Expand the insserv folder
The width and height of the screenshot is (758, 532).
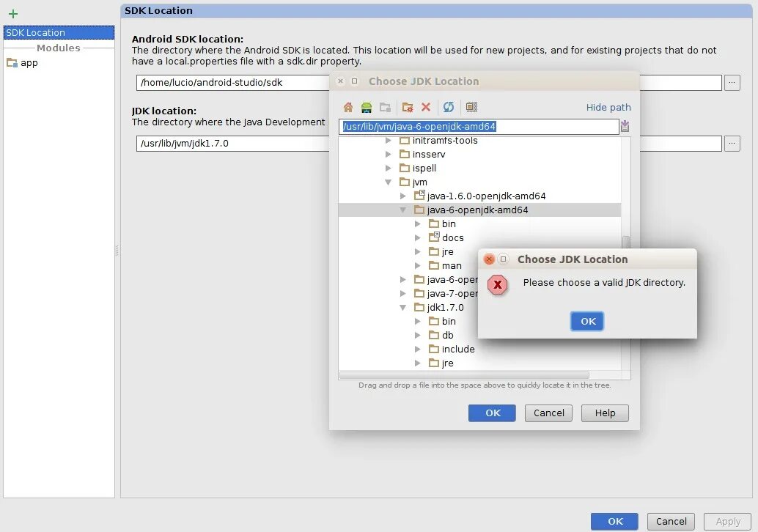tap(389, 154)
